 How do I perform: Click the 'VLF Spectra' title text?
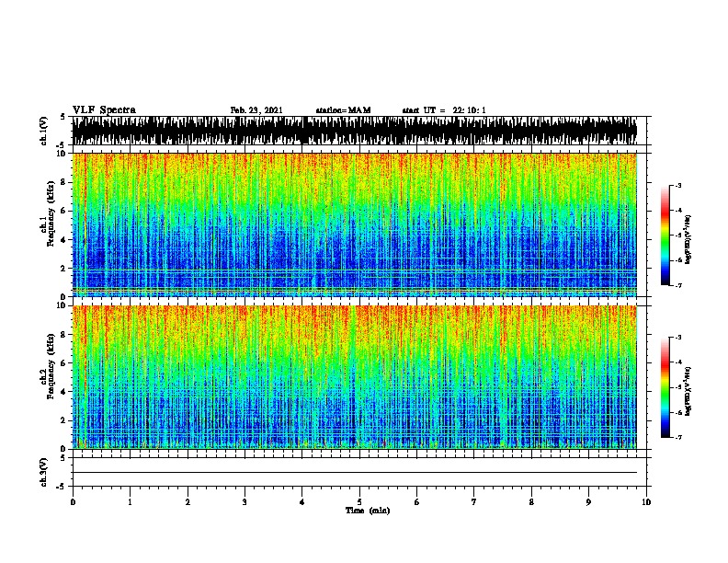(104, 110)
